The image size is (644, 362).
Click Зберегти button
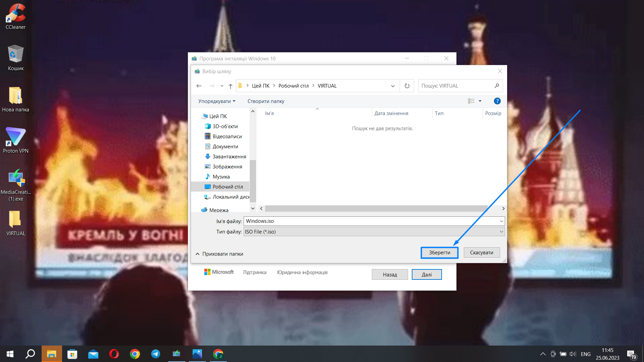pos(440,253)
